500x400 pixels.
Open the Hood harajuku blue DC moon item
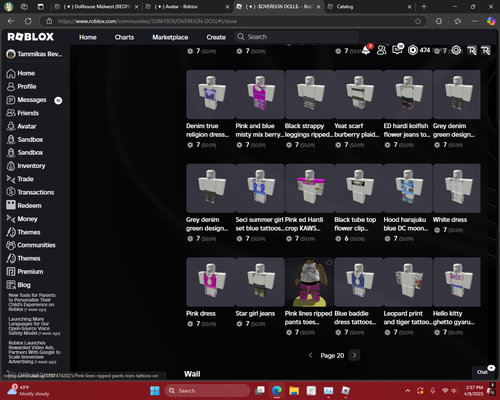click(408, 188)
